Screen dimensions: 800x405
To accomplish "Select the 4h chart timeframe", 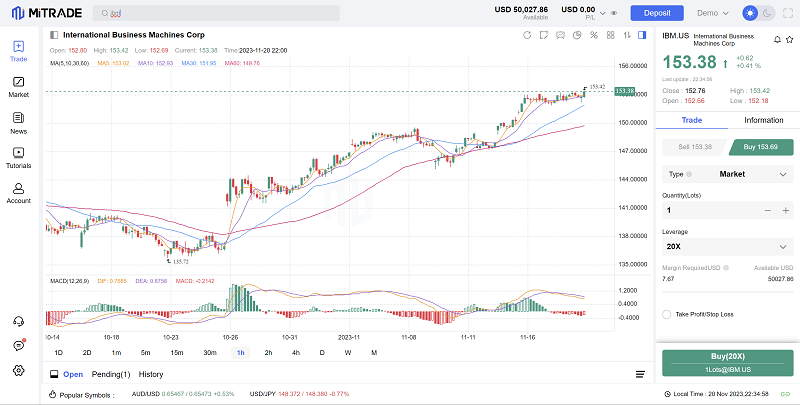I will (x=296, y=353).
